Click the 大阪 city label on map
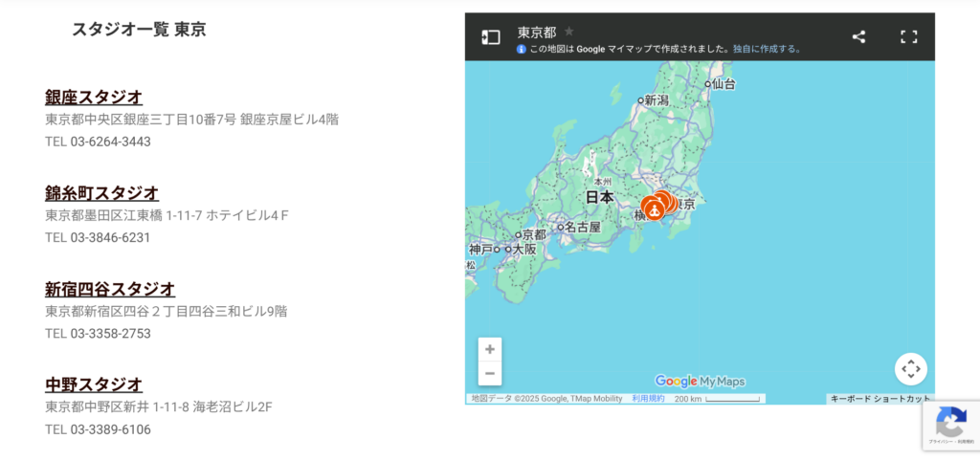 524,249
